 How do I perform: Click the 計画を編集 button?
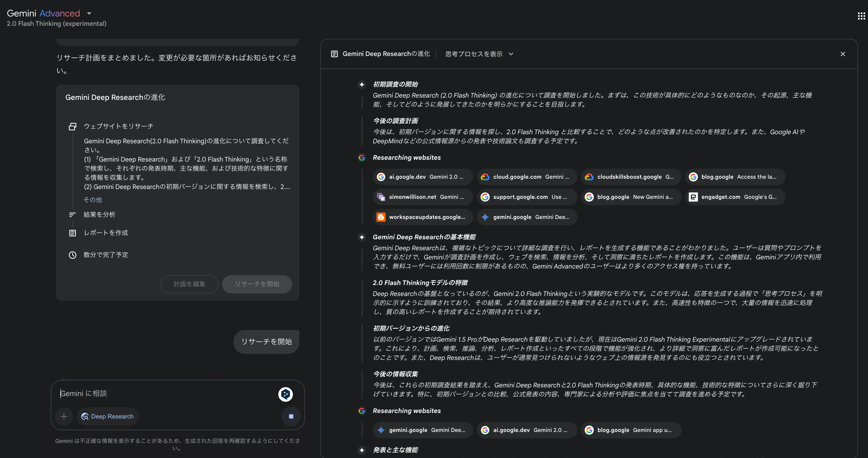[x=189, y=284]
